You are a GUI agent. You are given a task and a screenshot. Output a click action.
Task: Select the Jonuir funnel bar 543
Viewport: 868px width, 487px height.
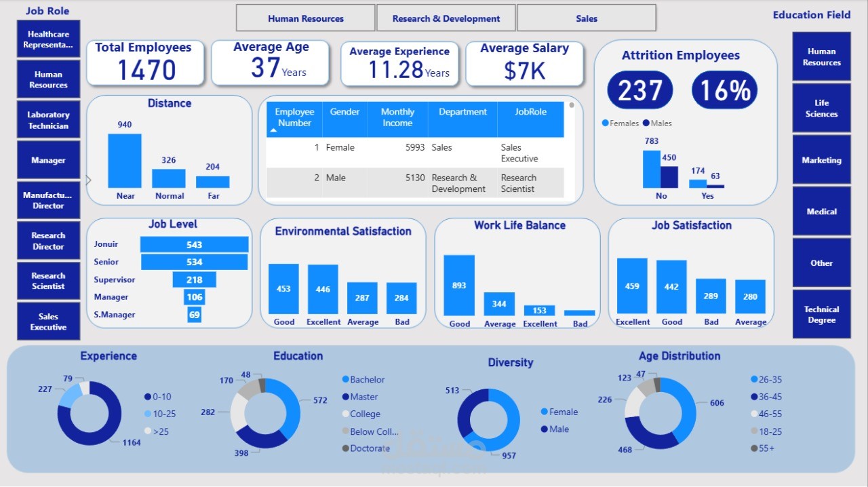(195, 245)
